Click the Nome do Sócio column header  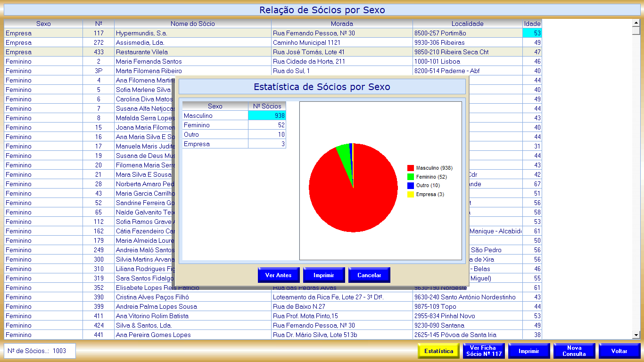(192, 24)
